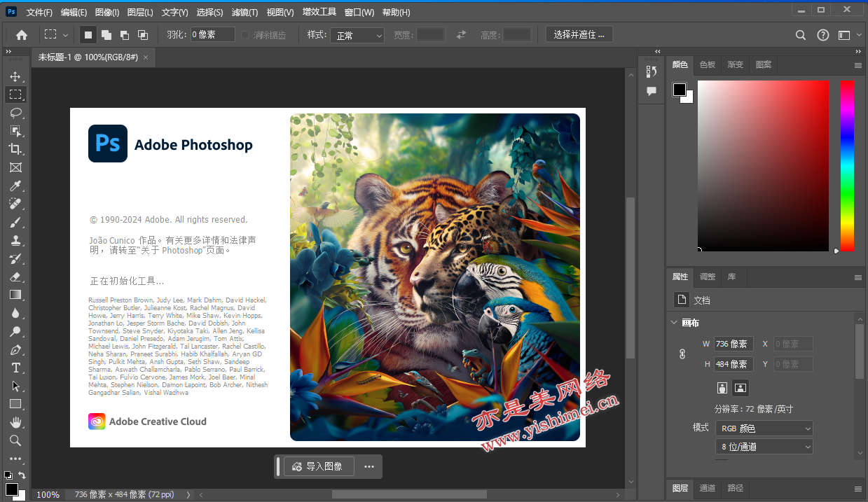Viewport: 868px width, 502px height.
Task: Select the Clone Stamp tool
Action: tap(15, 240)
